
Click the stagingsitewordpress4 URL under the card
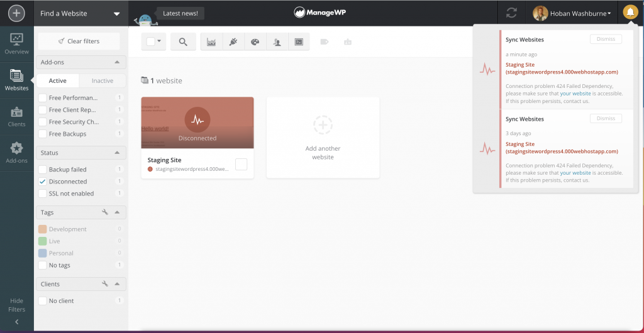(x=192, y=169)
